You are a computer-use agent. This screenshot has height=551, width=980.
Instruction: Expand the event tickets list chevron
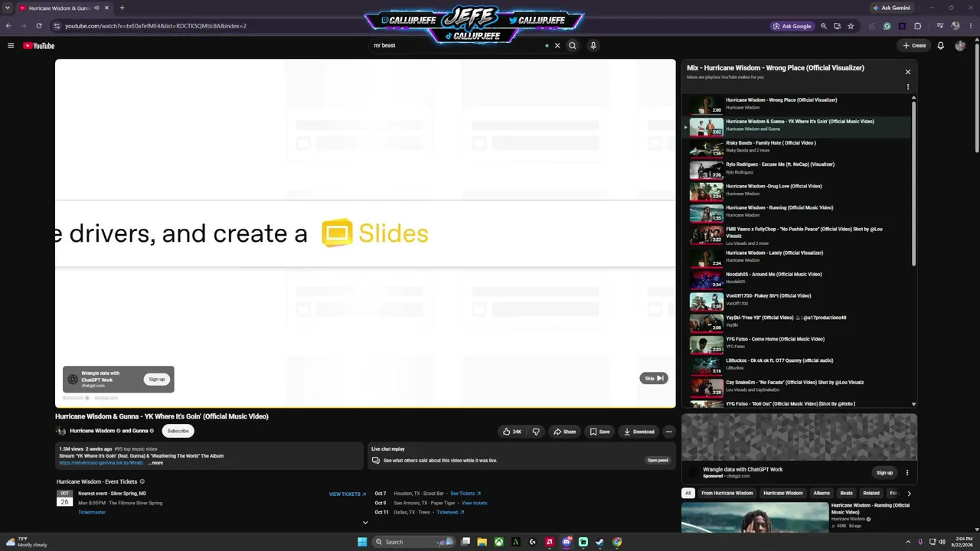coord(365,523)
